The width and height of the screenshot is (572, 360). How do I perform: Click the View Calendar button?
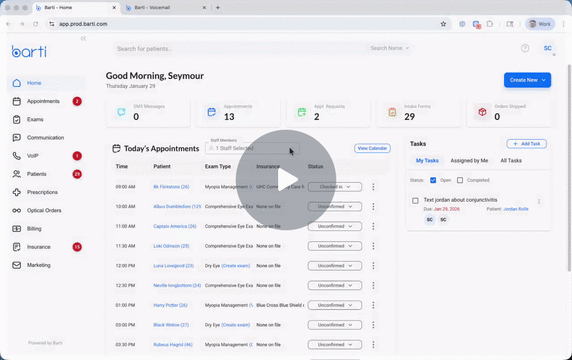tap(372, 148)
